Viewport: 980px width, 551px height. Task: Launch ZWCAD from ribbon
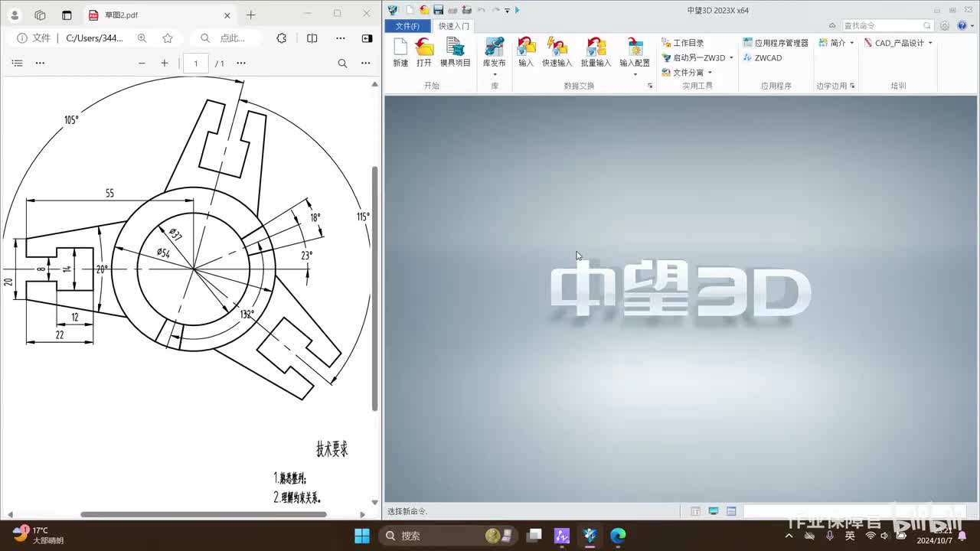[763, 57]
